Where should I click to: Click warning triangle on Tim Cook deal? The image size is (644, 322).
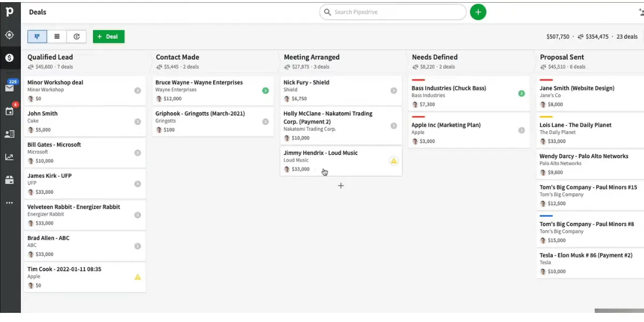point(137,277)
